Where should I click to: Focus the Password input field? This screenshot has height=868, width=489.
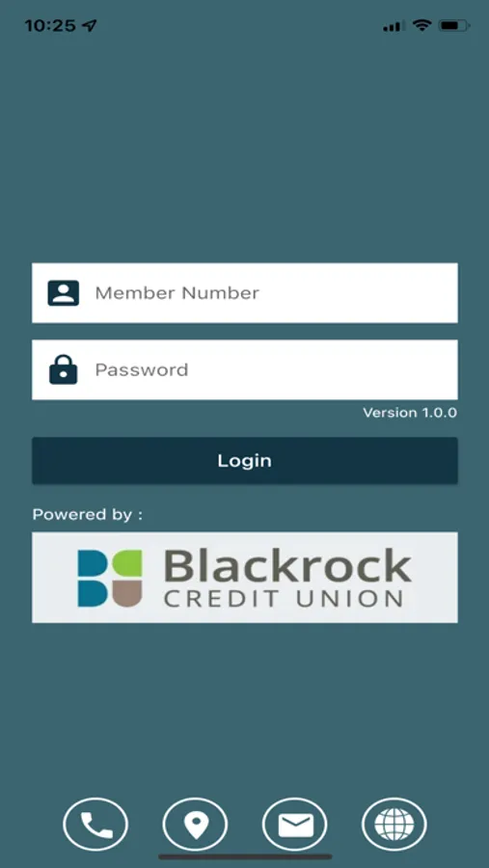[x=245, y=369]
